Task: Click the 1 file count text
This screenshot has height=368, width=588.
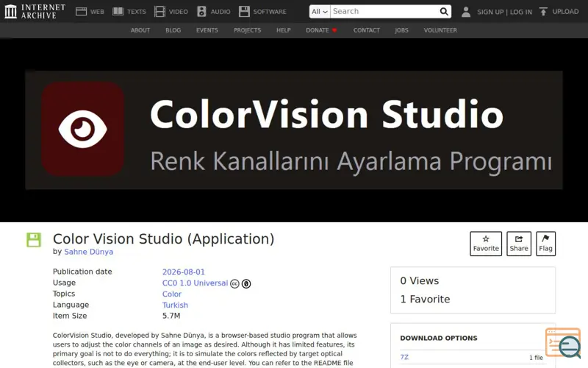Action: point(536,358)
